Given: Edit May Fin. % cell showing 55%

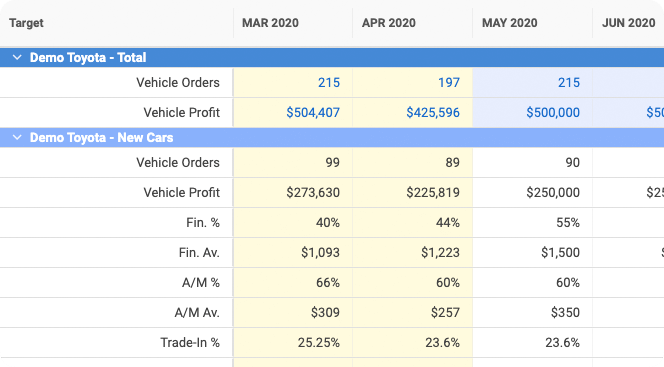Looking at the screenshot, I should point(532,223).
